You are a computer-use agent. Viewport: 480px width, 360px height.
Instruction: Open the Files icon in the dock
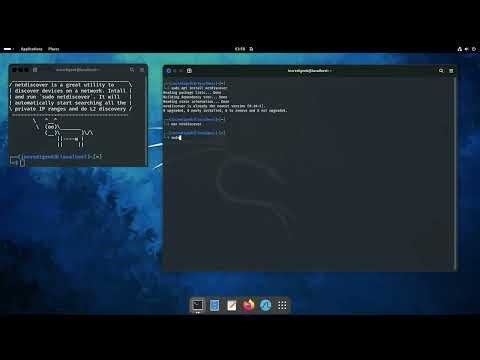(x=215, y=305)
